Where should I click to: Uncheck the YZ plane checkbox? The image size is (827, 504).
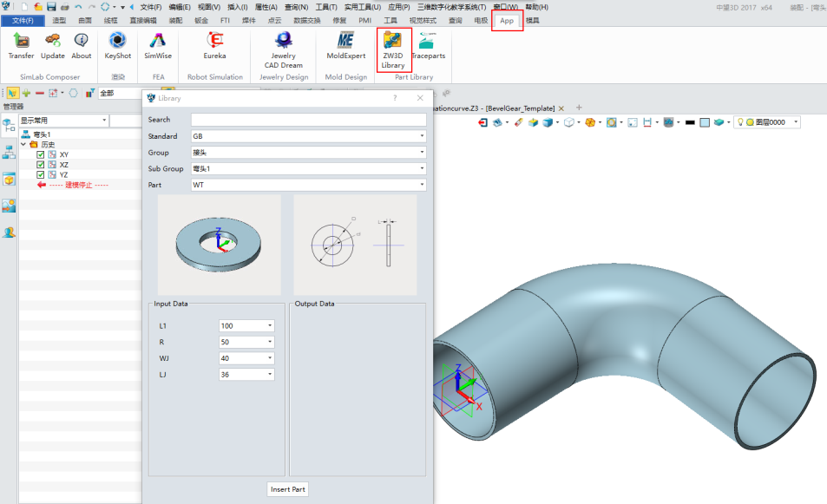[x=41, y=174]
